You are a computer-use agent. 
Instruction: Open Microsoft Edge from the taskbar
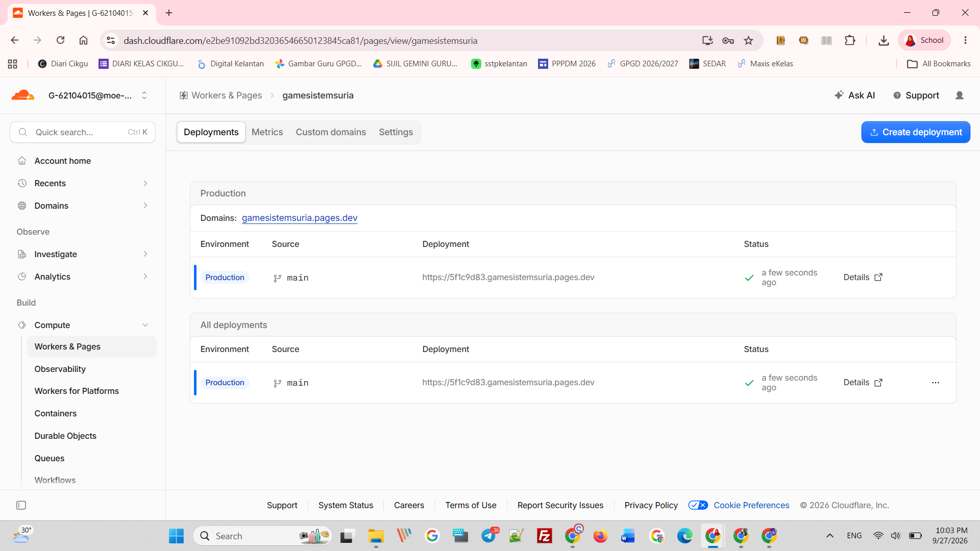click(x=684, y=536)
